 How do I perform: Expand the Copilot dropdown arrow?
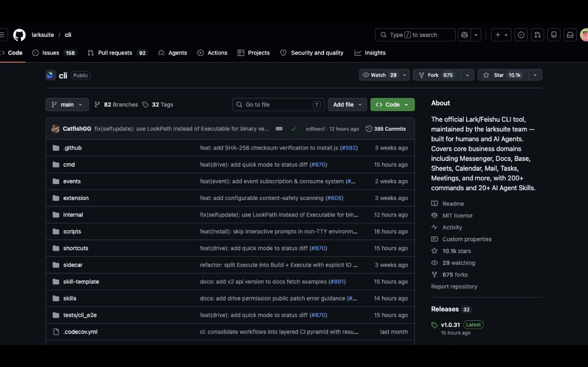point(476,35)
